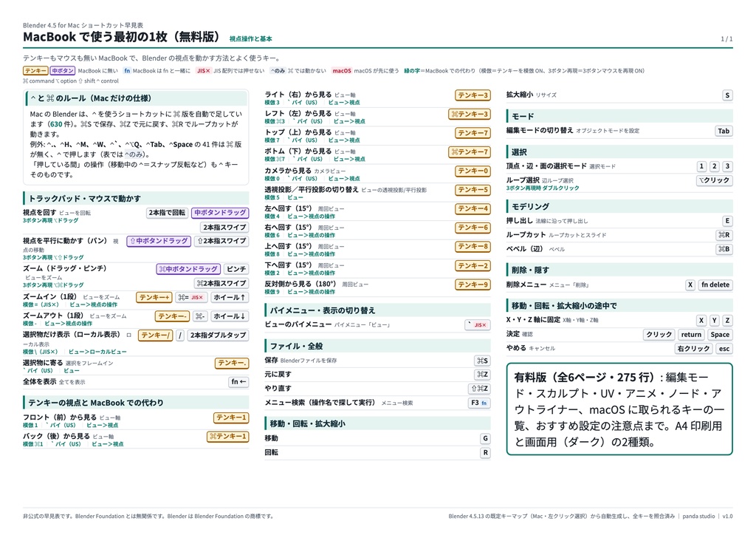Click the "2本指で回転" keycap

(167, 213)
